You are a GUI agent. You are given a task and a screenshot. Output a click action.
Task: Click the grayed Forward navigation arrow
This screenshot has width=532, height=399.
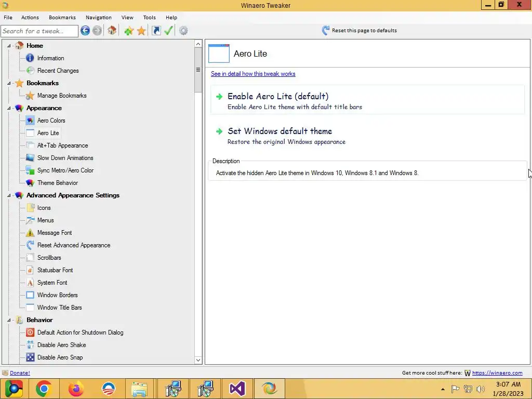click(97, 31)
